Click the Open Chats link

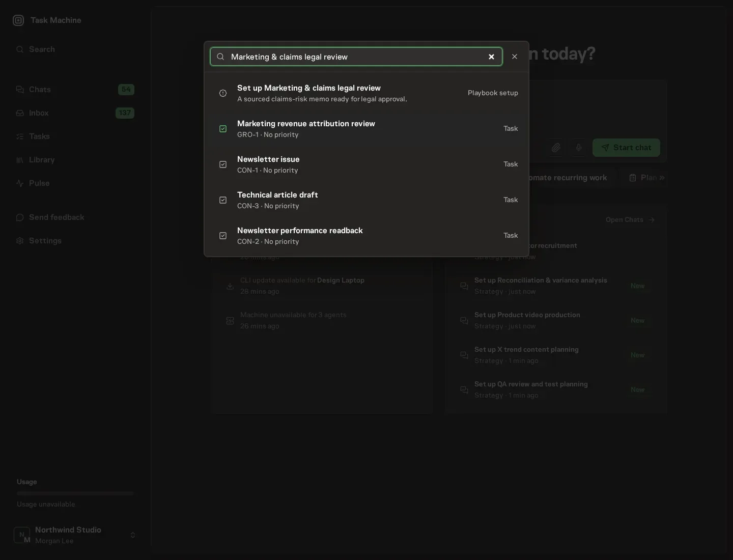pyautogui.click(x=630, y=220)
